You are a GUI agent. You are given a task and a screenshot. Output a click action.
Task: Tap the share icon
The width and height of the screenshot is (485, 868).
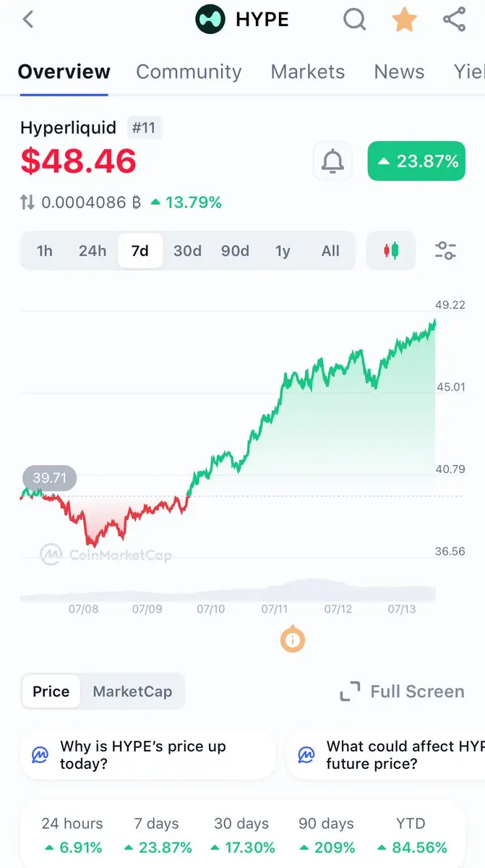coord(454,20)
